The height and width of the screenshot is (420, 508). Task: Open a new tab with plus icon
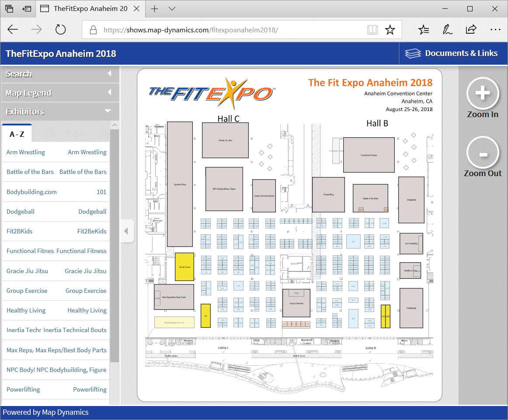click(x=154, y=9)
